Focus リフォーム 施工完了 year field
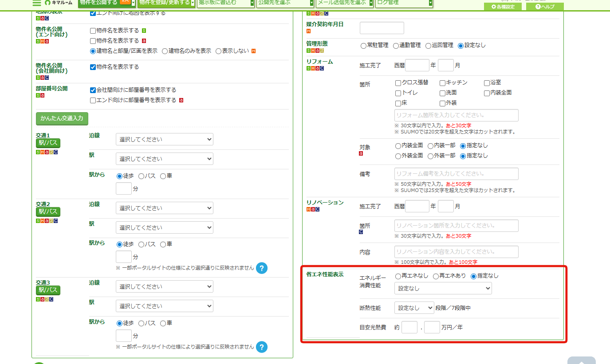The image size is (610, 364). (417, 65)
